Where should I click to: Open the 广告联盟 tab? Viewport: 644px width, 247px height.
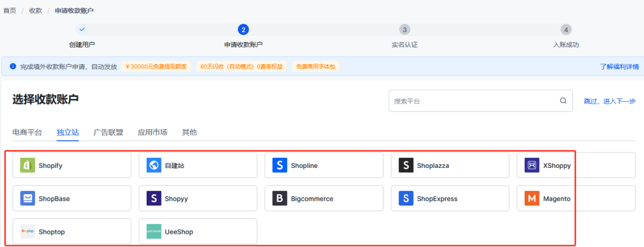pos(109,132)
